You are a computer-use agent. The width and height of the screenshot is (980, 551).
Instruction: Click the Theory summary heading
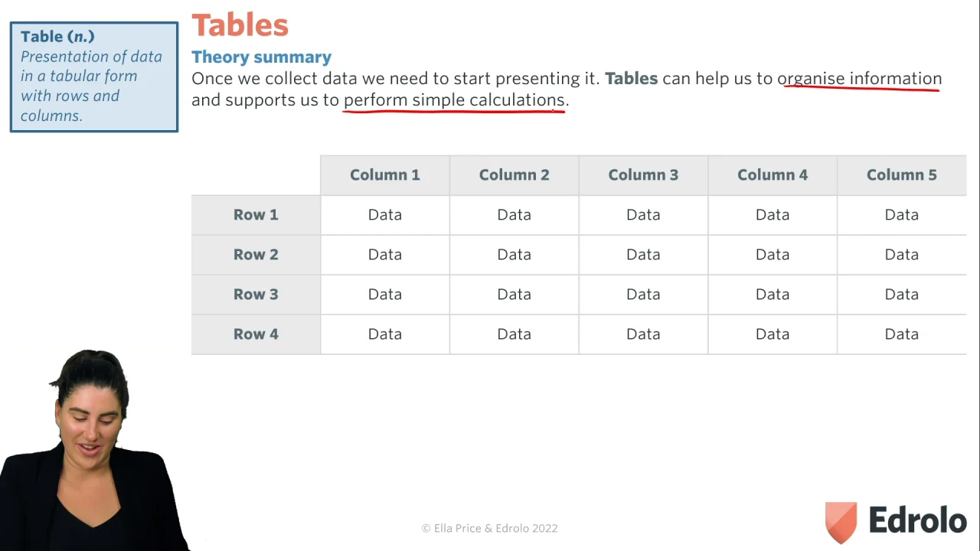pyautogui.click(x=261, y=57)
